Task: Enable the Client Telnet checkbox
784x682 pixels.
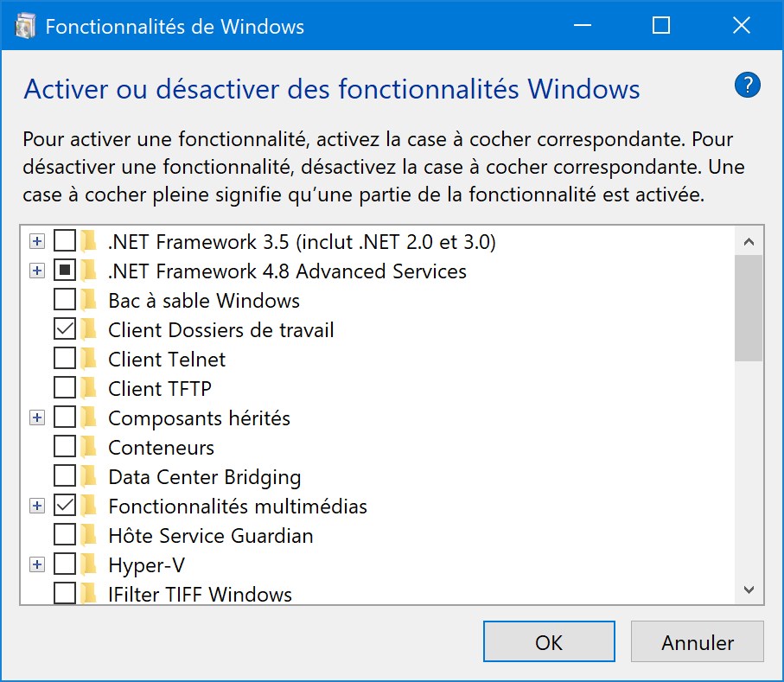Action: [65, 359]
